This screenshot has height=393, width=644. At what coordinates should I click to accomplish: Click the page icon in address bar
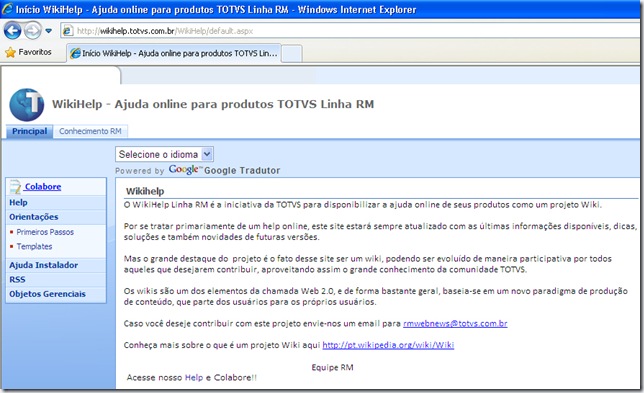68,31
